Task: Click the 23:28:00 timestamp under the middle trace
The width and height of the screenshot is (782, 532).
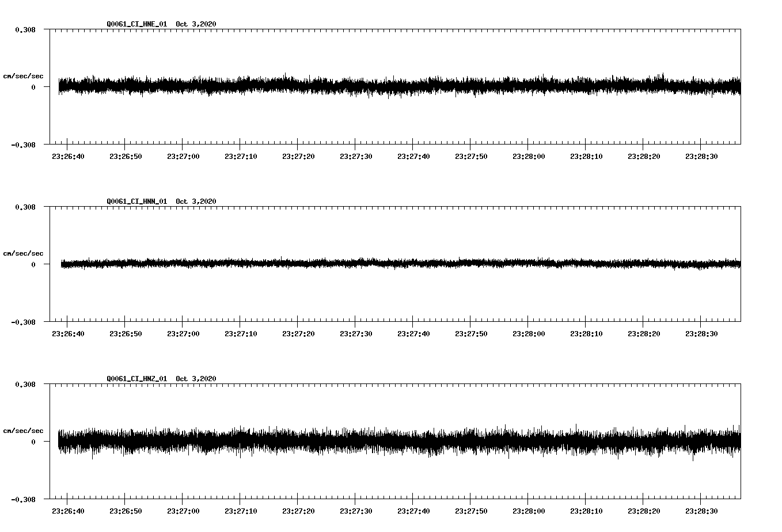Action: coord(529,332)
